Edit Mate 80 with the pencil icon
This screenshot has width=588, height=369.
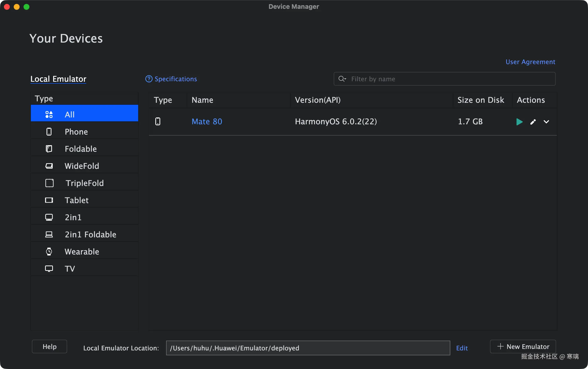click(x=533, y=122)
